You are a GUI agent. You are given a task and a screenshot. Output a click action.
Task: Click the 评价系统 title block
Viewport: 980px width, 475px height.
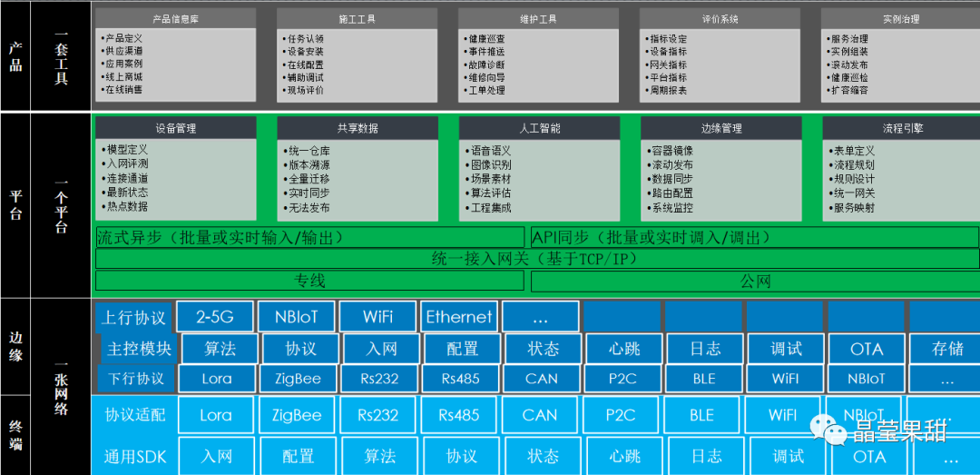tap(720, 19)
